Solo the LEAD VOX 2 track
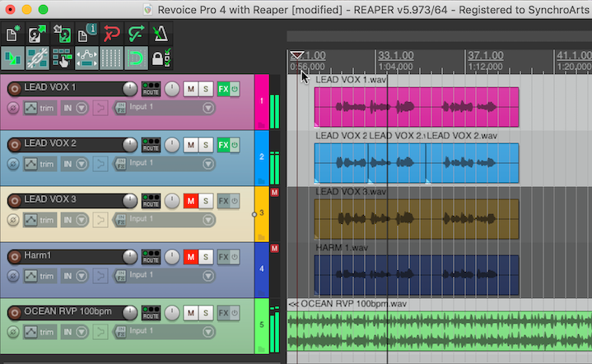This screenshot has height=364, width=592. pos(206,145)
